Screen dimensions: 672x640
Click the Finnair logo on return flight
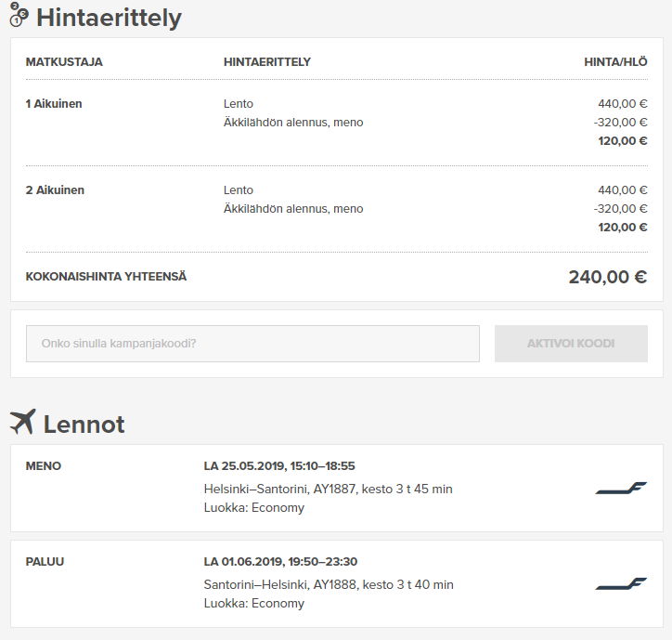pos(621,584)
